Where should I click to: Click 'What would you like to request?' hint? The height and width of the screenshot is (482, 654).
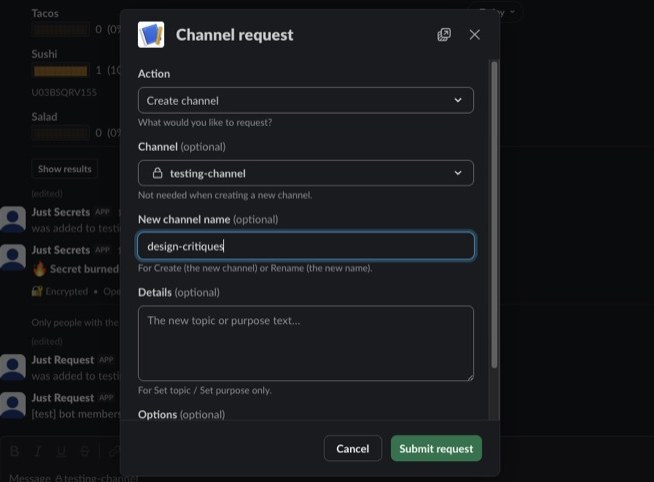205,123
